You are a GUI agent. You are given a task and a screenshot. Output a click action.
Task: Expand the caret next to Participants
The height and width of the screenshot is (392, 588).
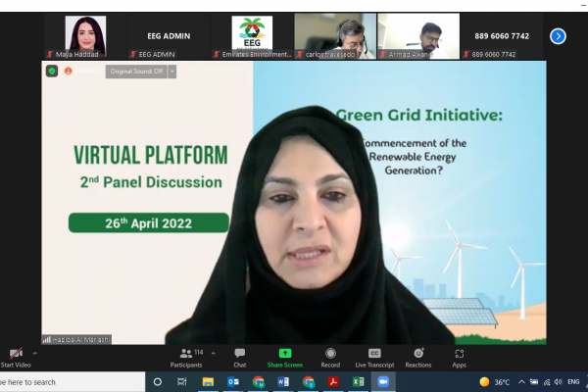pyautogui.click(x=213, y=353)
